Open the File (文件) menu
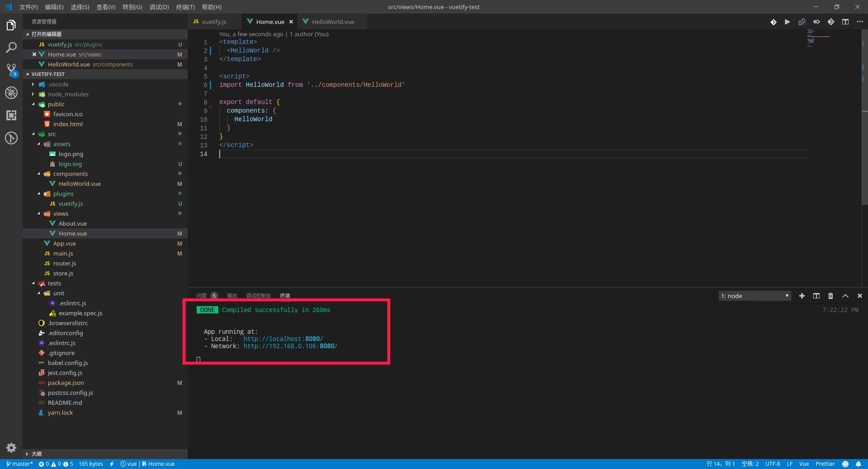 click(x=28, y=7)
